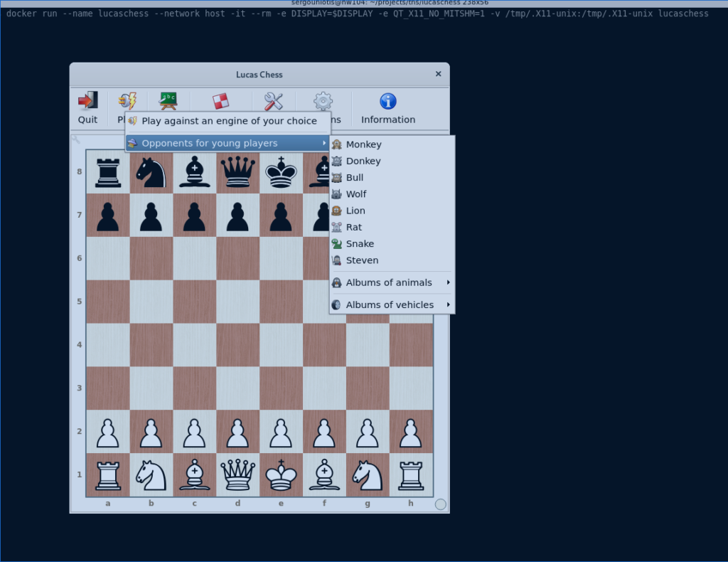Select the Donkey opponent
This screenshot has height=562, width=728.
pyautogui.click(x=392, y=161)
